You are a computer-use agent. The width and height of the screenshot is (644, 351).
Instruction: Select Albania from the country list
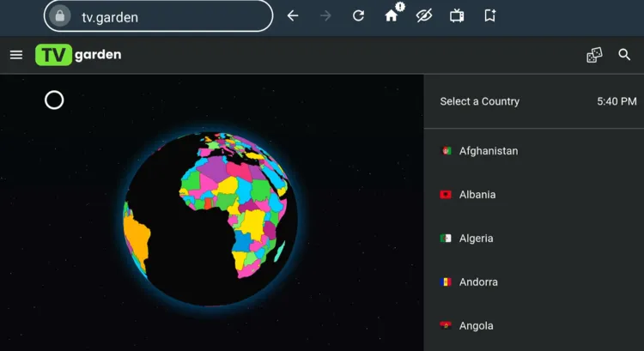point(534,195)
